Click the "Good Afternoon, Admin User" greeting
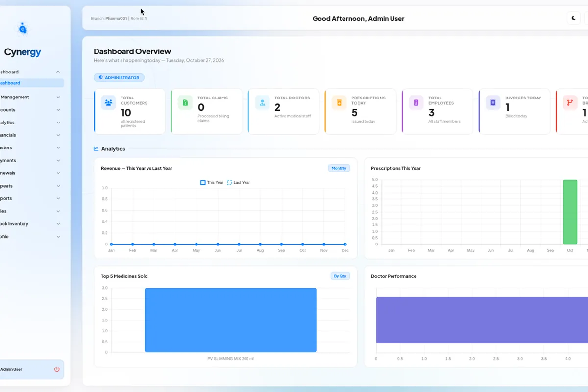The image size is (588, 392). 359,19
